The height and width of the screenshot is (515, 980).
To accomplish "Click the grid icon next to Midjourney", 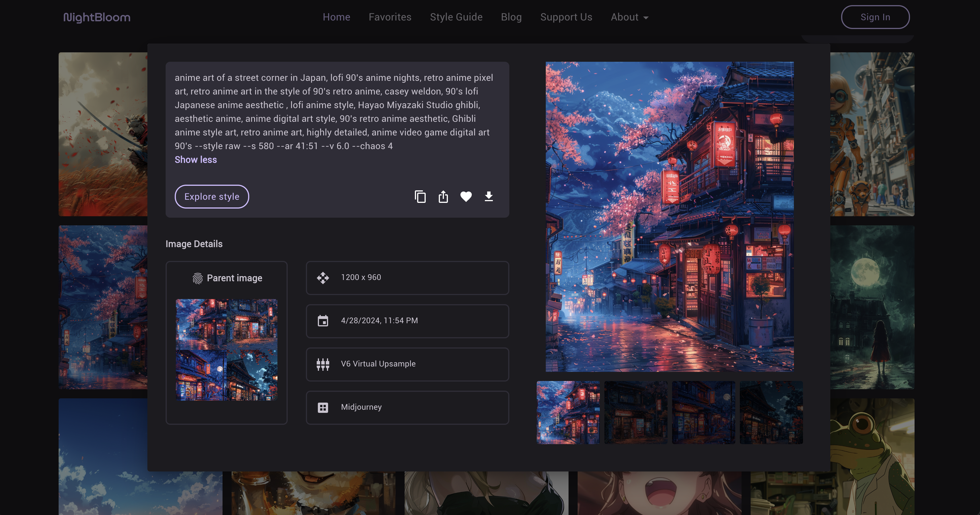I will pyautogui.click(x=323, y=408).
